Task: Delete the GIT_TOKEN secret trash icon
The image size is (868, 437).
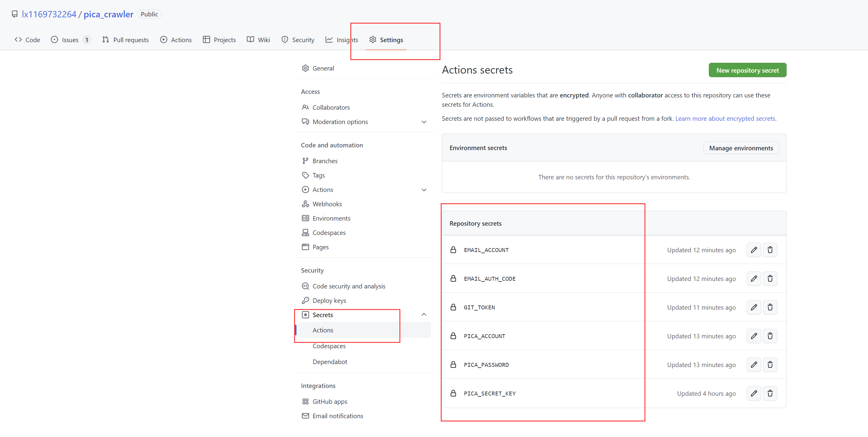Action: (x=770, y=307)
